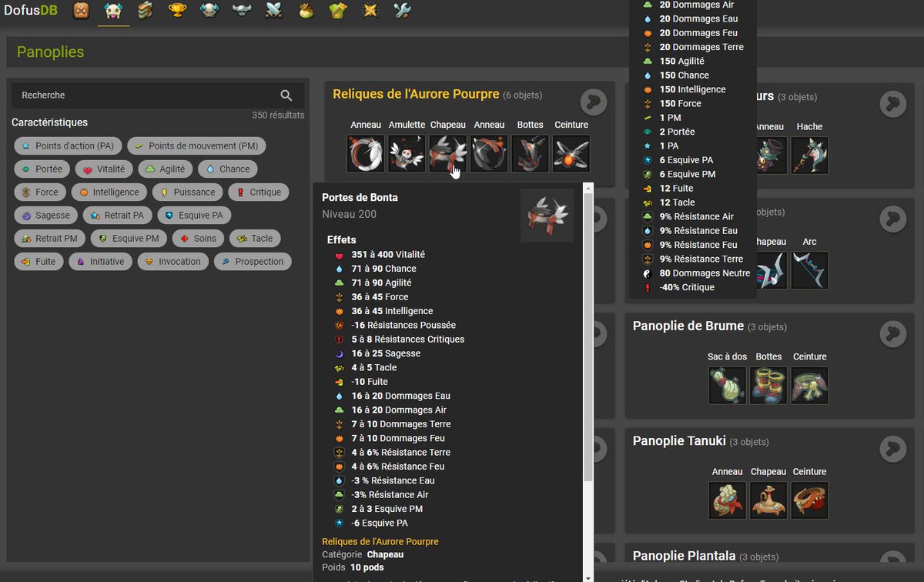Open the Panoplie Tanuki title

pos(679,441)
